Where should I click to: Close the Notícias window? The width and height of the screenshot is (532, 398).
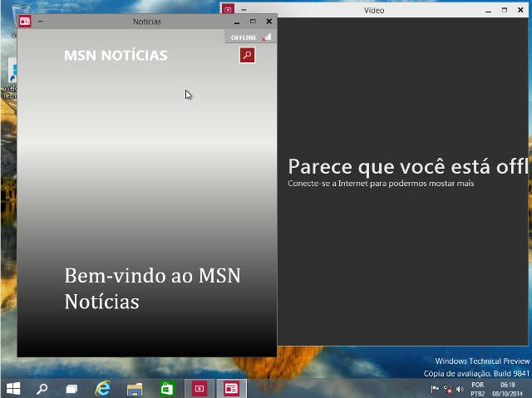click(x=269, y=22)
